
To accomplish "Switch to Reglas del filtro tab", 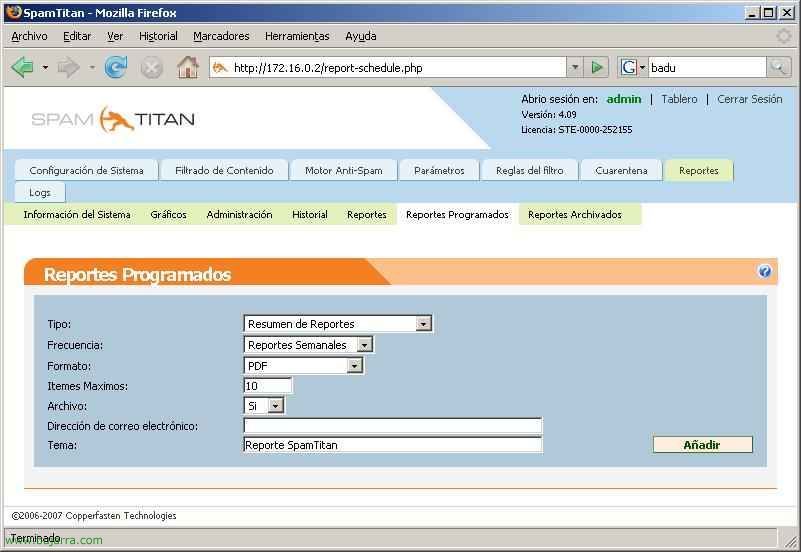I will click(530, 171).
